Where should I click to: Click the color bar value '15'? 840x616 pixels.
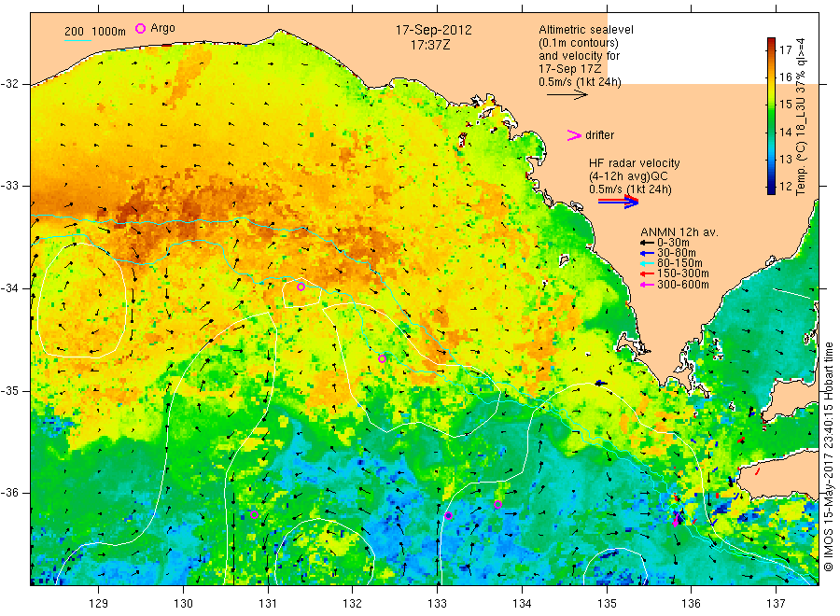[x=785, y=105]
